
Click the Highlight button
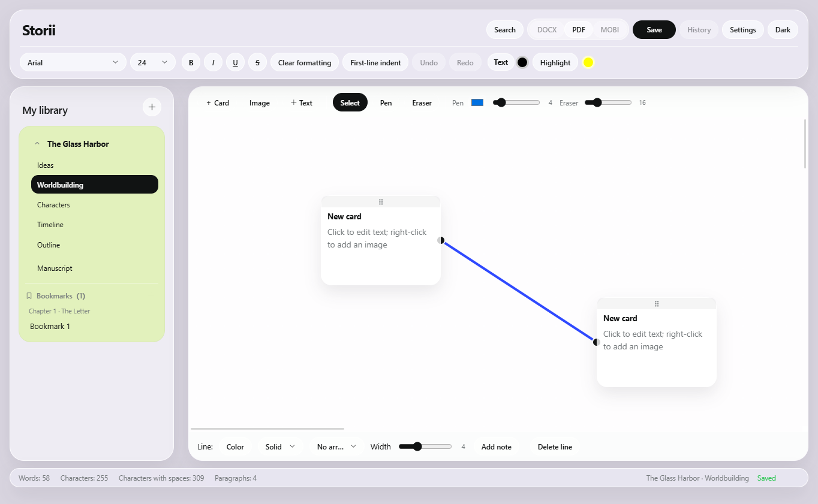pos(555,62)
